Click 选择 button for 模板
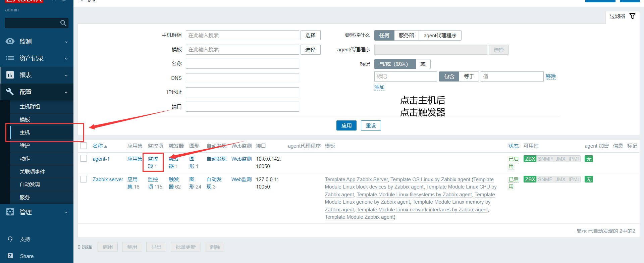 [x=310, y=50]
